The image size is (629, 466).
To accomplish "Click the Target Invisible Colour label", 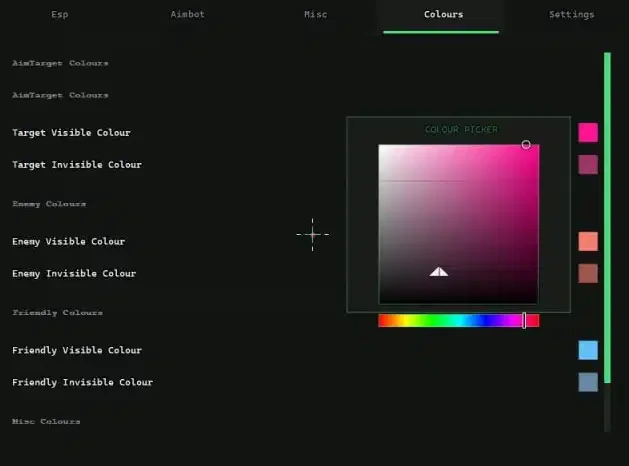I will tap(77, 165).
